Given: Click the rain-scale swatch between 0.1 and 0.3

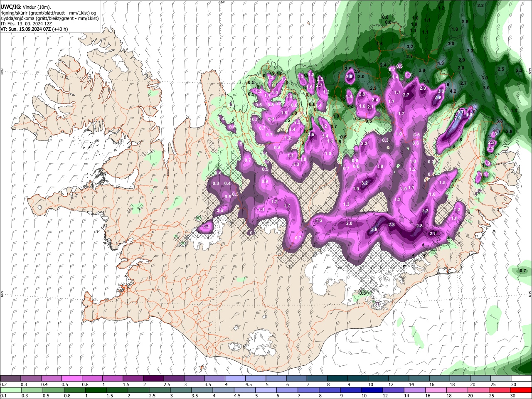Looking at the screenshot, I should pyautogui.click(x=11, y=390).
